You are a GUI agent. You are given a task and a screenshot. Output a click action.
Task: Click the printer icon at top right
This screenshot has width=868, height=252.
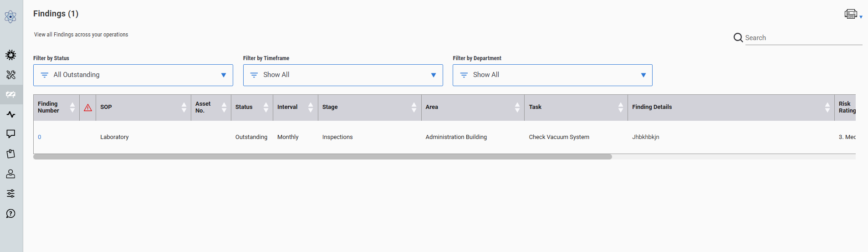851,14
